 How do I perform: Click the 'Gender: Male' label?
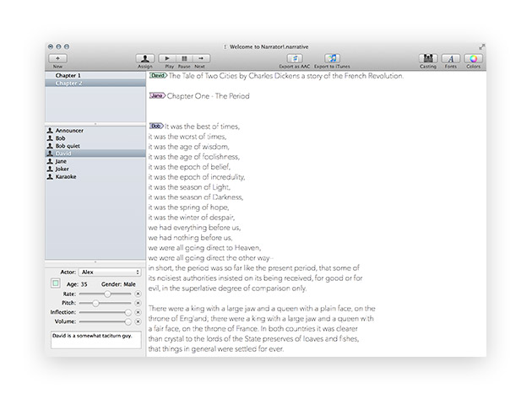point(118,284)
